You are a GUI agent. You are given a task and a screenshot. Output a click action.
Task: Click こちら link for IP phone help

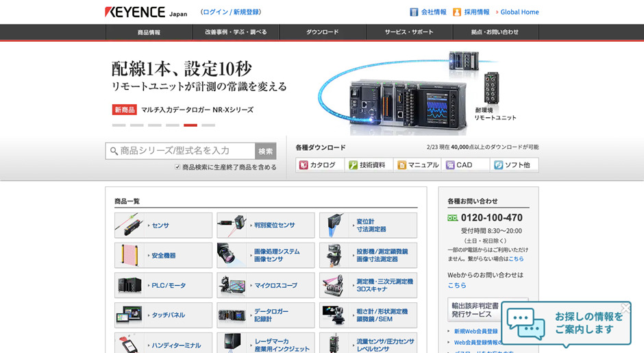(x=516, y=259)
